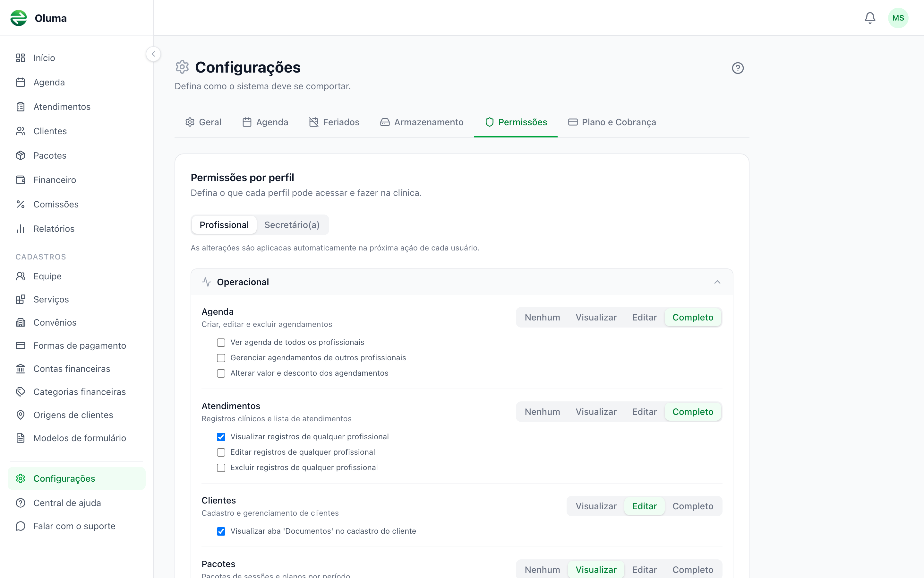The height and width of the screenshot is (578, 924).
Task: Check 'Gerenciar agendamentos de outros profissionais'
Action: point(221,358)
